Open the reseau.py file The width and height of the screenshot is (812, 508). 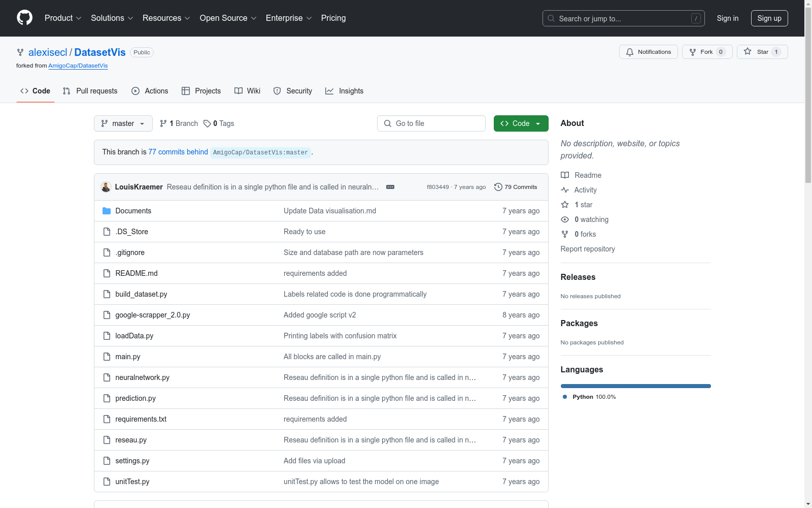[131, 440]
